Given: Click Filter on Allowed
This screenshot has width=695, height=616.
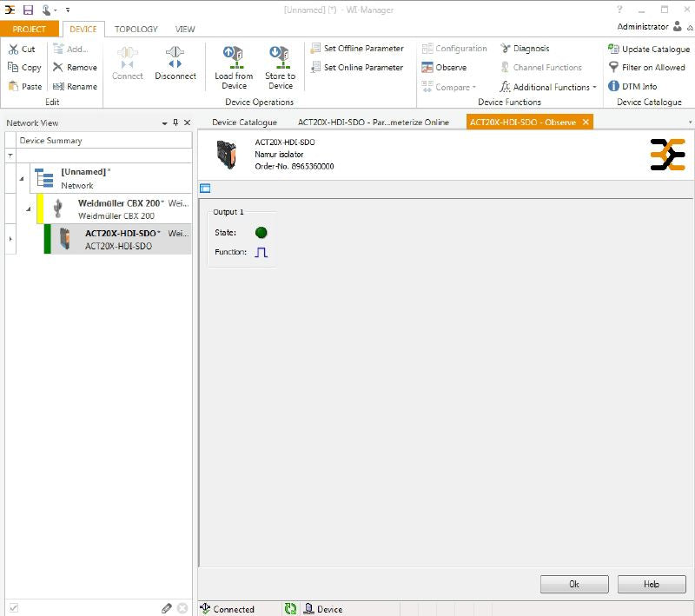Looking at the screenshot, I should [613, 68].
